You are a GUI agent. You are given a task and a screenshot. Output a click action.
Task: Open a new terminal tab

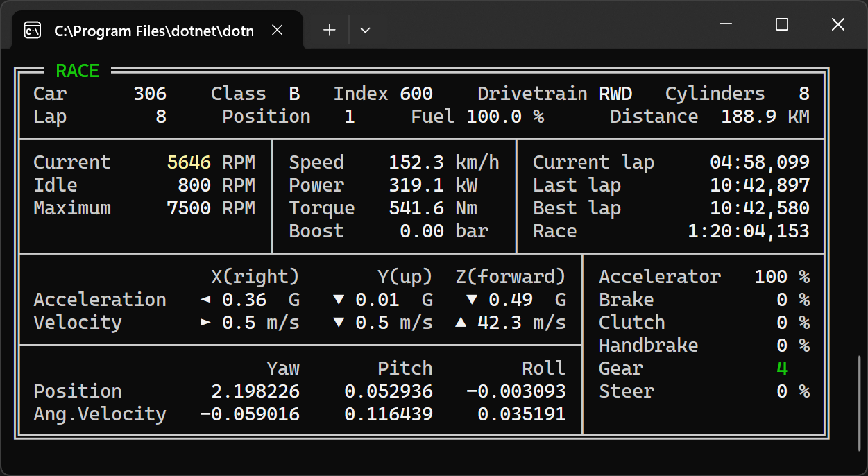point(330,30)
